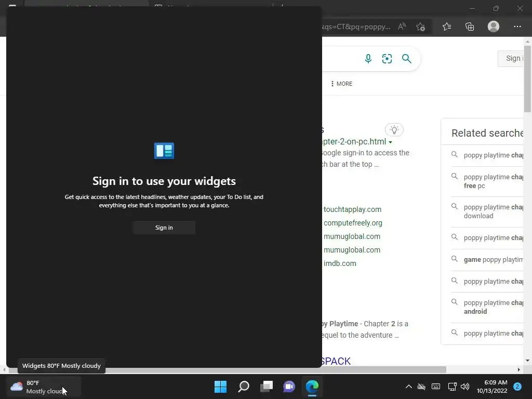Click Sign in button on widgets panel
The height and width of the screenshot is (399, 532).
pos(164,228)
